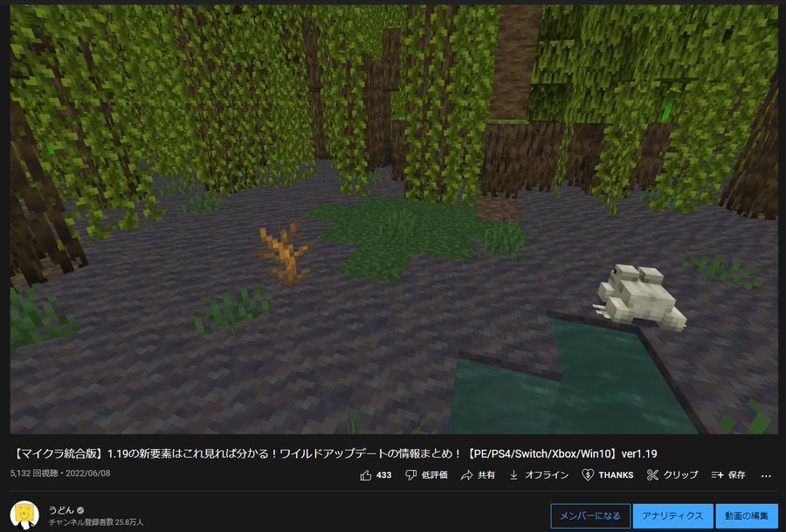This screenshot has height=532, width=786.
Task: Select オフライン to save offline
Action: [547, 475]
